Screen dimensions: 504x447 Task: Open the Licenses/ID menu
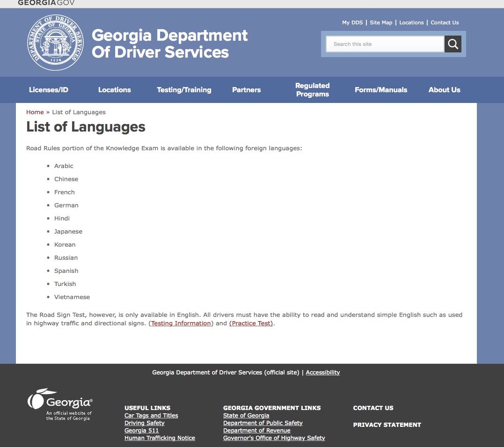(x=49, y=90)
